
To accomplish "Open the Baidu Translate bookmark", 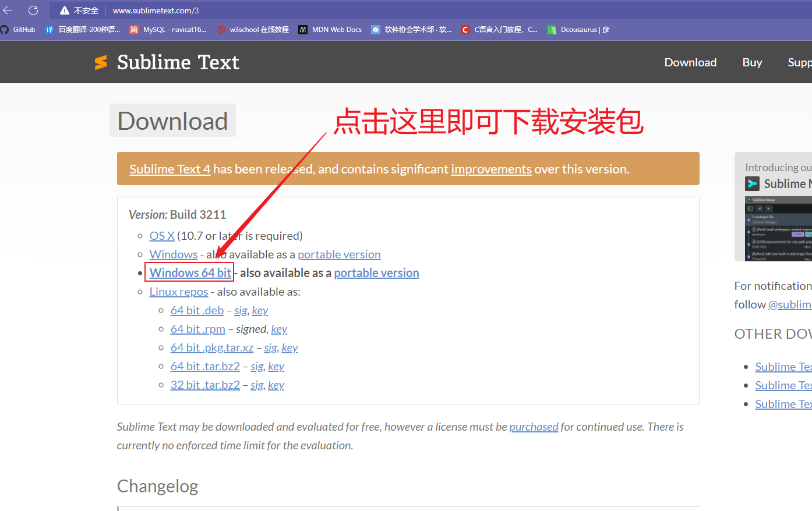I will [83, 30].
